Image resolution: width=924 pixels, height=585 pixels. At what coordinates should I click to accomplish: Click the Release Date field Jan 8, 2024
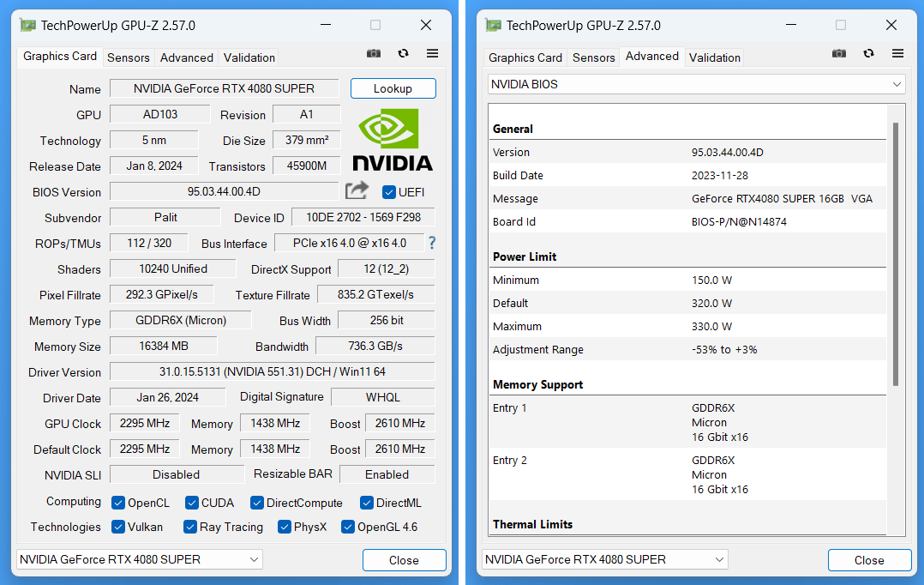tap(154, 166)
